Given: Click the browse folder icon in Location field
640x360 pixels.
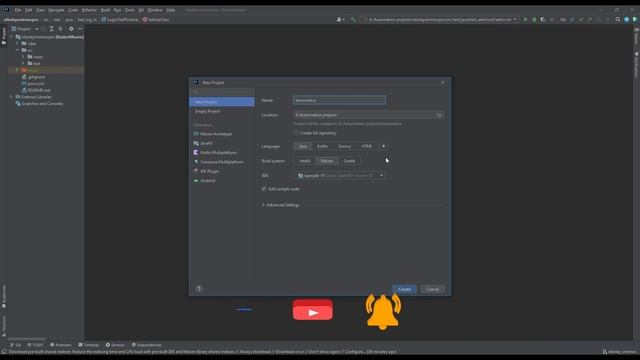Looking at the screenshot, I should click(x=439, y=115).
